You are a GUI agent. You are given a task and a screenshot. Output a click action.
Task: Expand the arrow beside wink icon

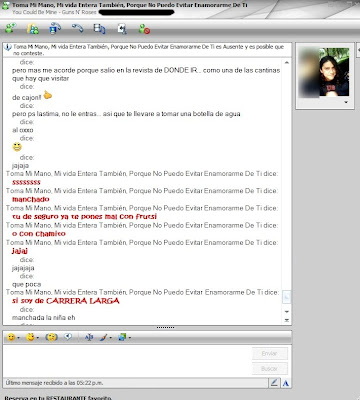pos(38,338)
